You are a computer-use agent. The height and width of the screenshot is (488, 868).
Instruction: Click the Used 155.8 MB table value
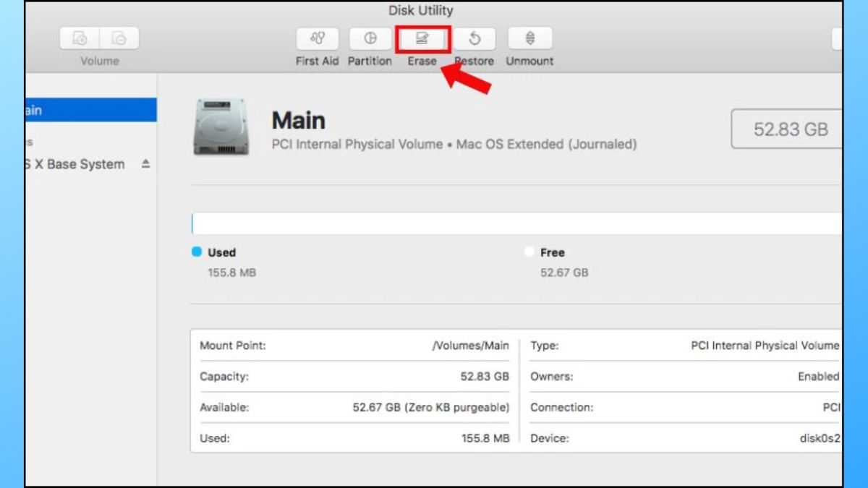coord(485,438)
